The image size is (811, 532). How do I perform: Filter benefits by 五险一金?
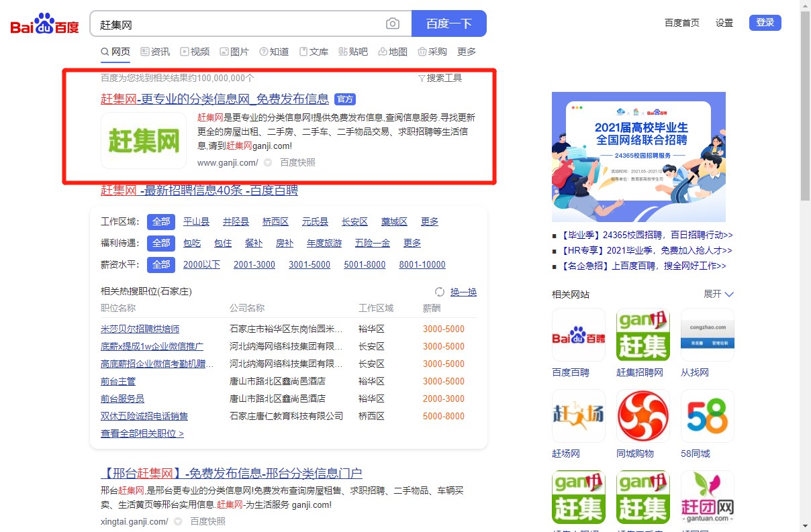coord(373,244)
